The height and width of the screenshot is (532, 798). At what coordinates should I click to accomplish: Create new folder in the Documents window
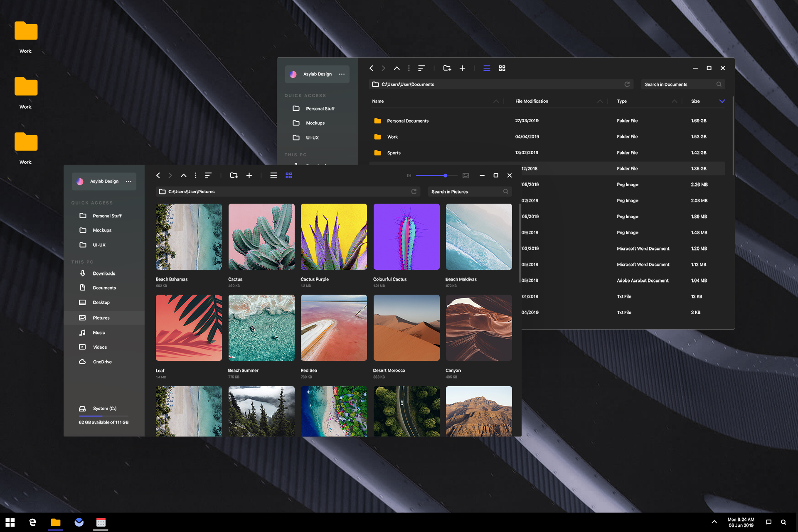click(x=447, y=68)
